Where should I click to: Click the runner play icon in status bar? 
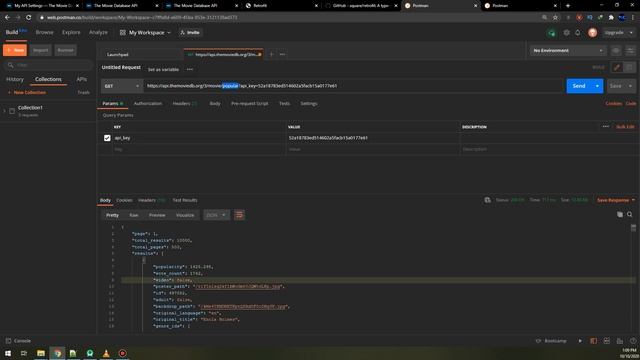(580, 341)
